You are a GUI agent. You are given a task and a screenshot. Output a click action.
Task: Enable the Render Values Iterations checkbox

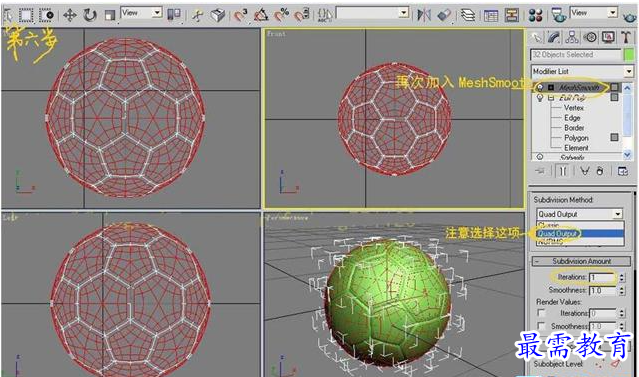pyautogui.click(x=542, y=313)
